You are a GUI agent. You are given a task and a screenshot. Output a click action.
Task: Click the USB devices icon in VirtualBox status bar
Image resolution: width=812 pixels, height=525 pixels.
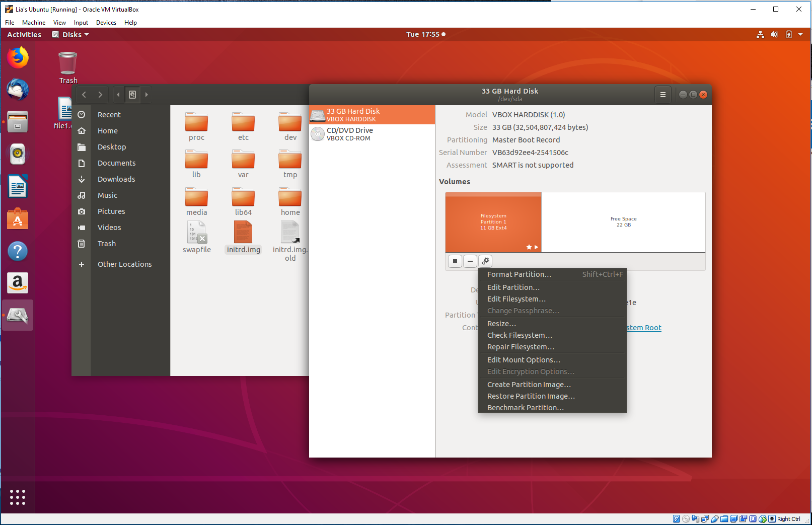[x=715, y=518]
